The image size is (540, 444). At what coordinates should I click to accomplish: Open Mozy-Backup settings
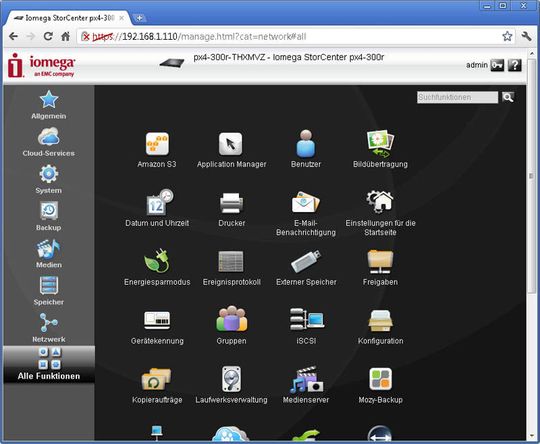(380, 385)
